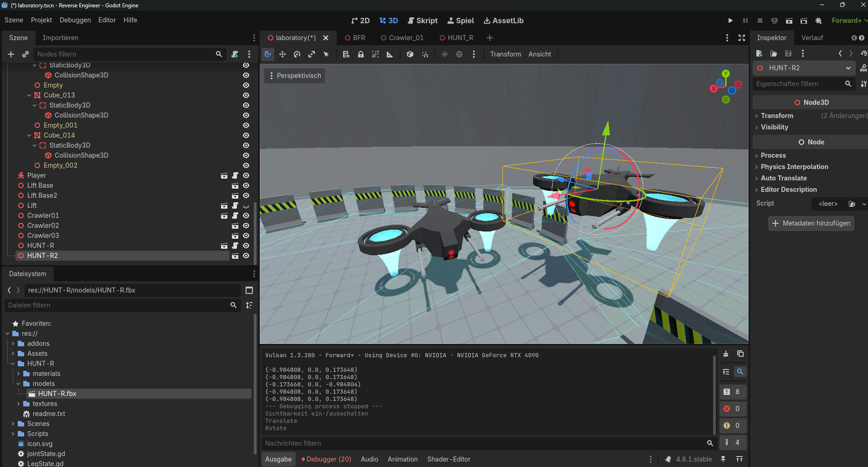Click the stop running project button

pos(760,21)
